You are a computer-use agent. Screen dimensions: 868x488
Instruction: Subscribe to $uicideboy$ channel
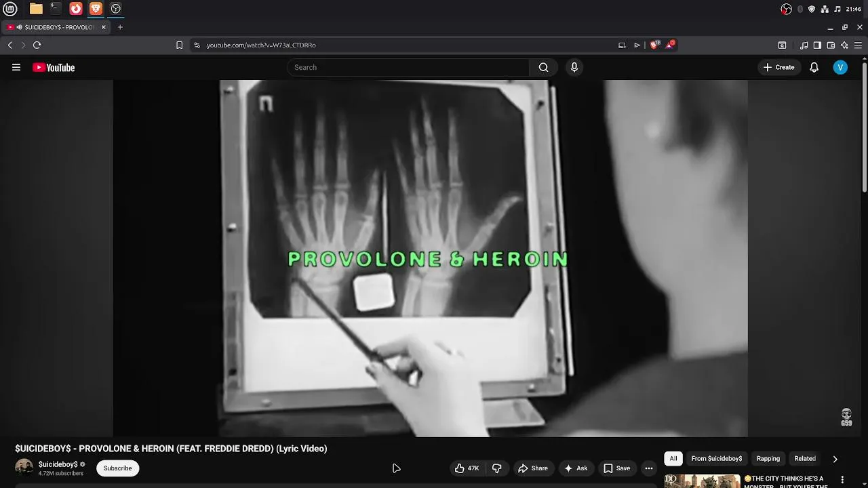point(117,468)
